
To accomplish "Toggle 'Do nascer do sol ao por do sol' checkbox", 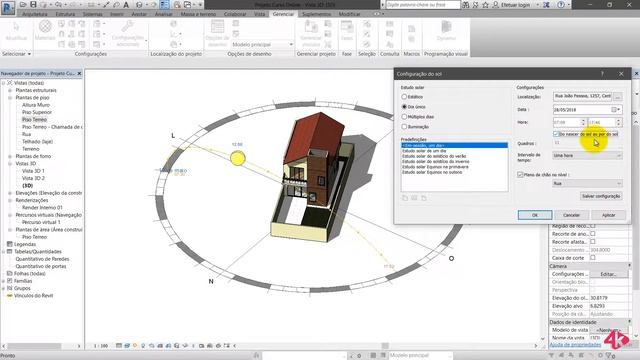I will [x=556, y=134].
